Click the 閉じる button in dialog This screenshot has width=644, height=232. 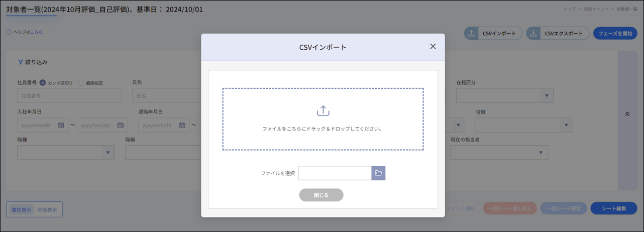pyautogui.click(x=321, y=195)
